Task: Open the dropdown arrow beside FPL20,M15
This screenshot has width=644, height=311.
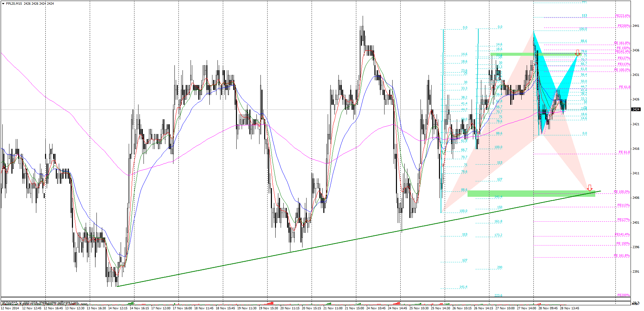Action: tap(3, 3)
